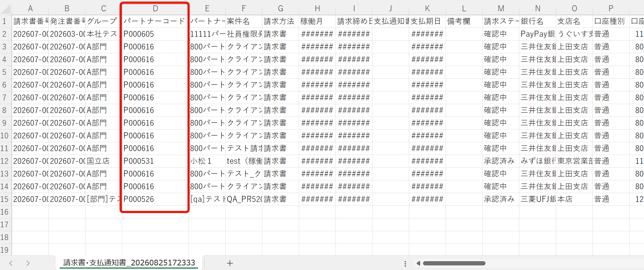Click the three-dot sheet tab splitter handle
644x270 pixels.
(x=405, y=263)
